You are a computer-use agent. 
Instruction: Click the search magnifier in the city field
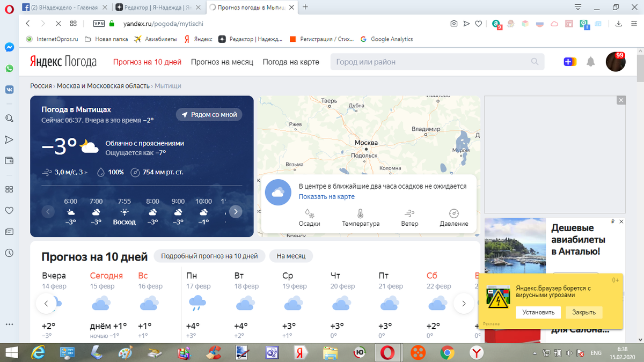(x=535, y=62)
